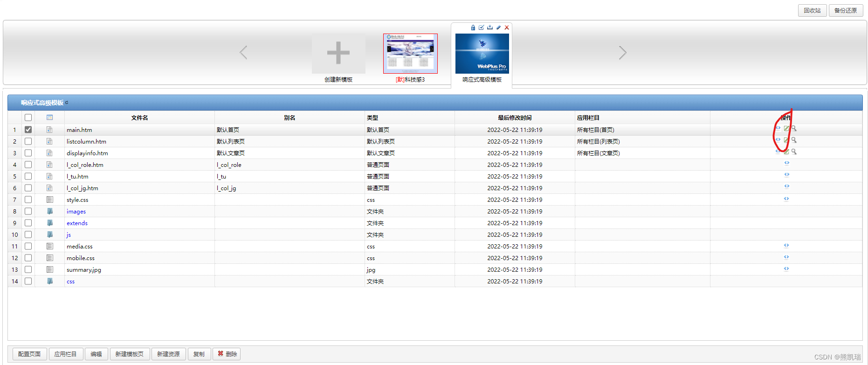Open code view for l_tu.htm
The height and width of the screenshot is (365, 868).
[x=786, y=175]
